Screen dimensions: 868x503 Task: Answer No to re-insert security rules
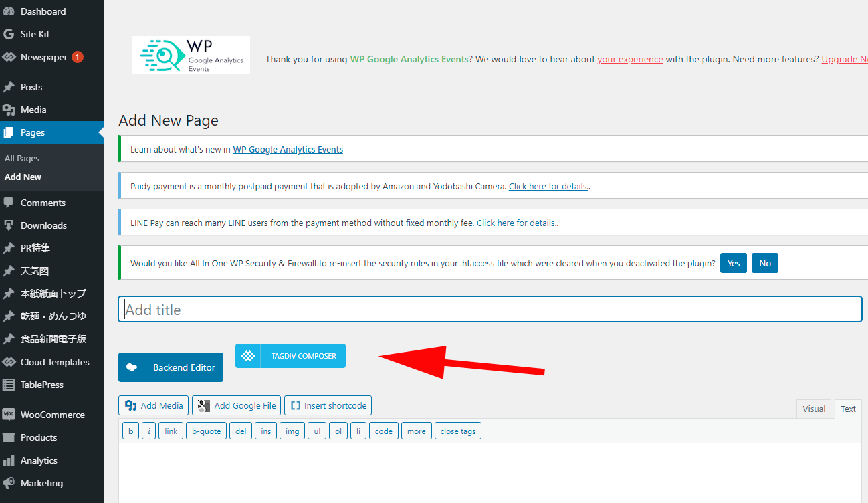tap(765, 263)
